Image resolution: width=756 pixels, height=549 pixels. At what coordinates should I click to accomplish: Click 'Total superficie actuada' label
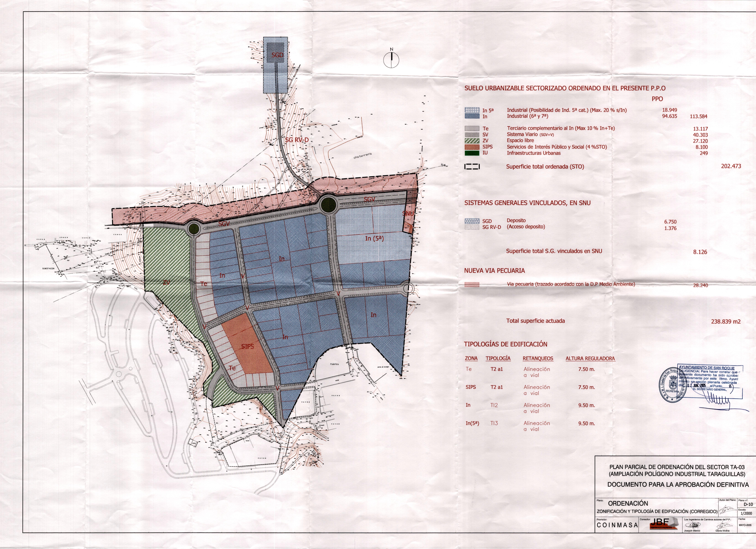pyautogui.click(x=536, y=321)
